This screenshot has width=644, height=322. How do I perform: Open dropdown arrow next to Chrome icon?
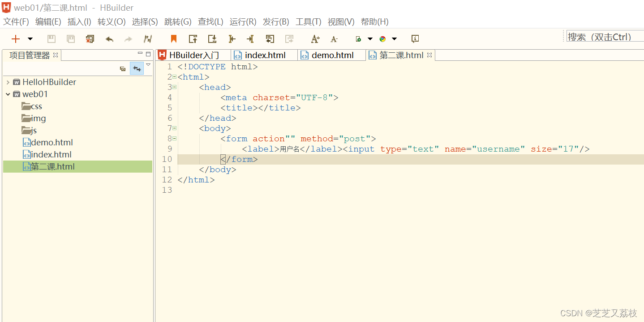(394, 39)
